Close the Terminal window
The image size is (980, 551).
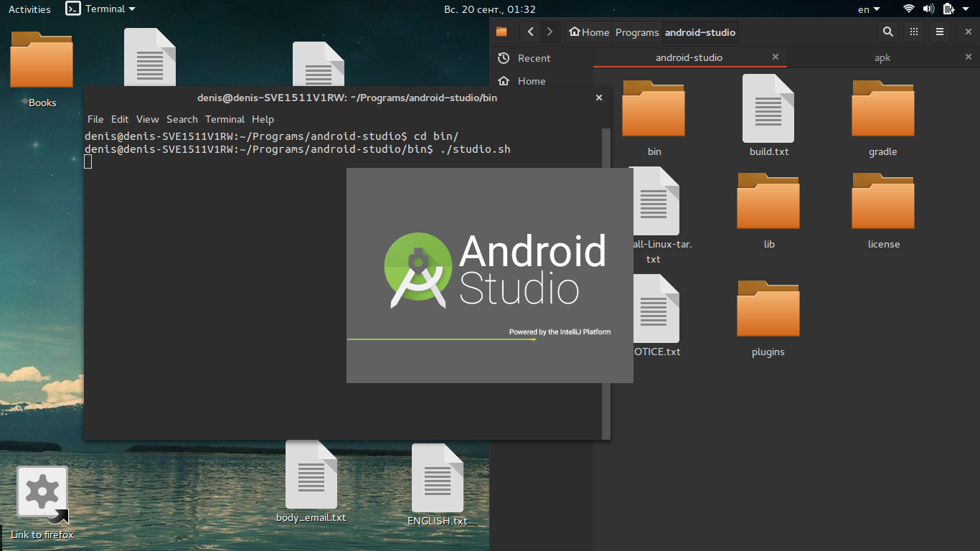(599, 98)
